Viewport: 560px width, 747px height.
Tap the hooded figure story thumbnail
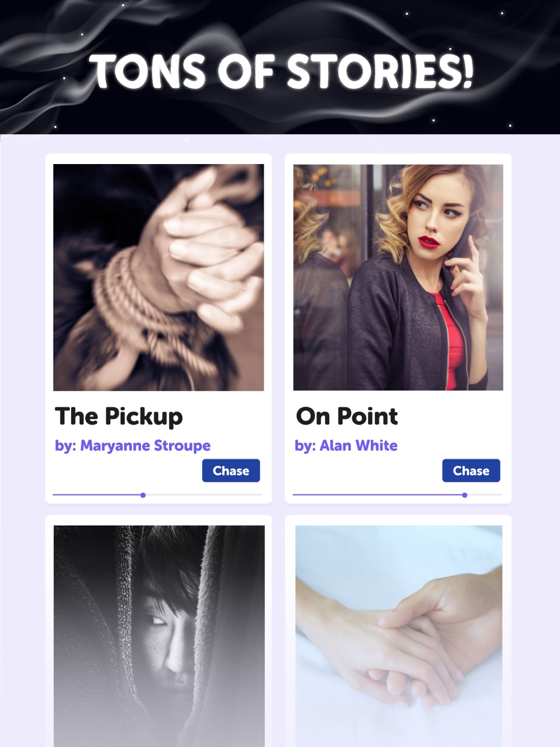click(x=159, y=636)
